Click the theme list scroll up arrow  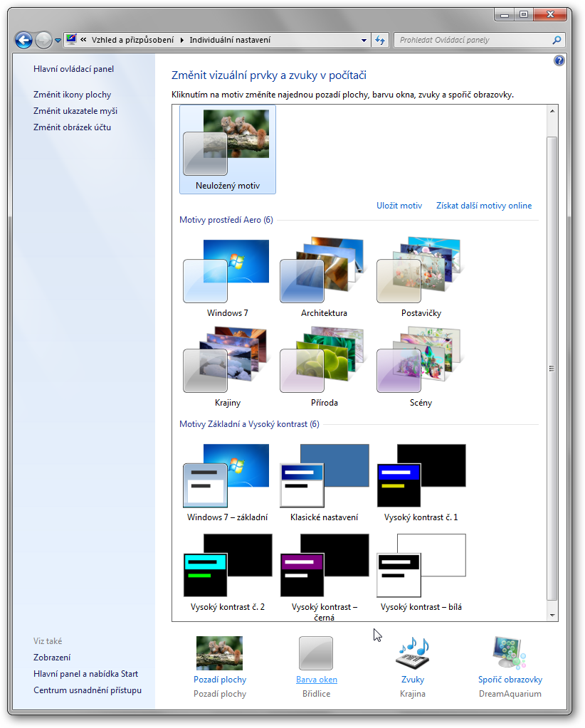click(552, 111)
